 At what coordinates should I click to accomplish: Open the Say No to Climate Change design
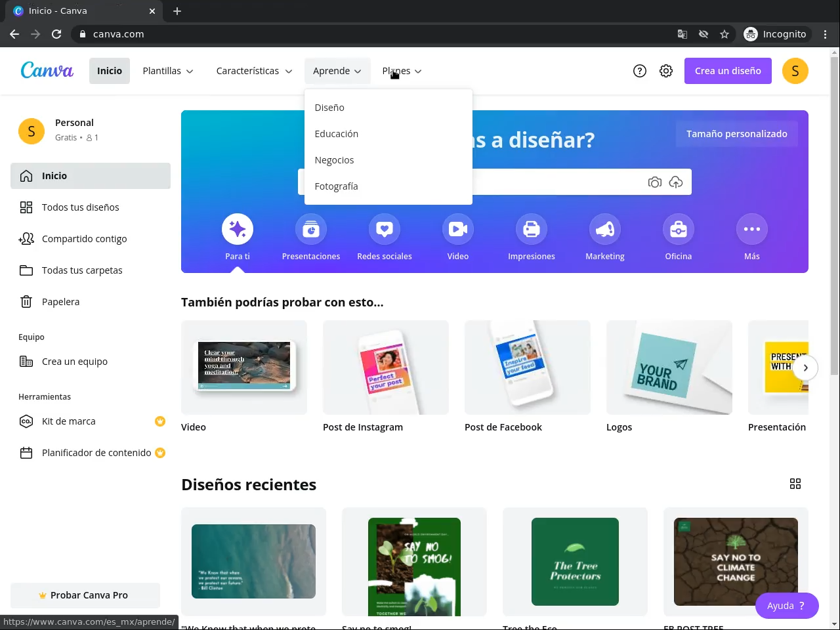point(736,562)
